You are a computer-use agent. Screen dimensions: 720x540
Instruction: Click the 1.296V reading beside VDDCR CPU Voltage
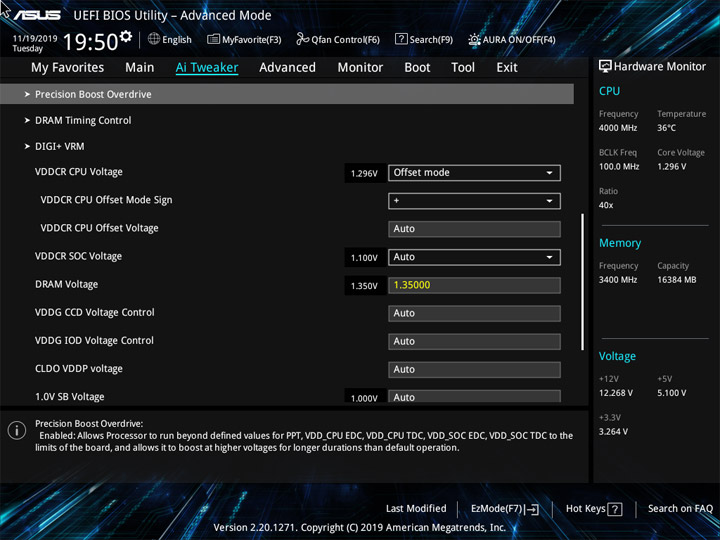(364, 174)
